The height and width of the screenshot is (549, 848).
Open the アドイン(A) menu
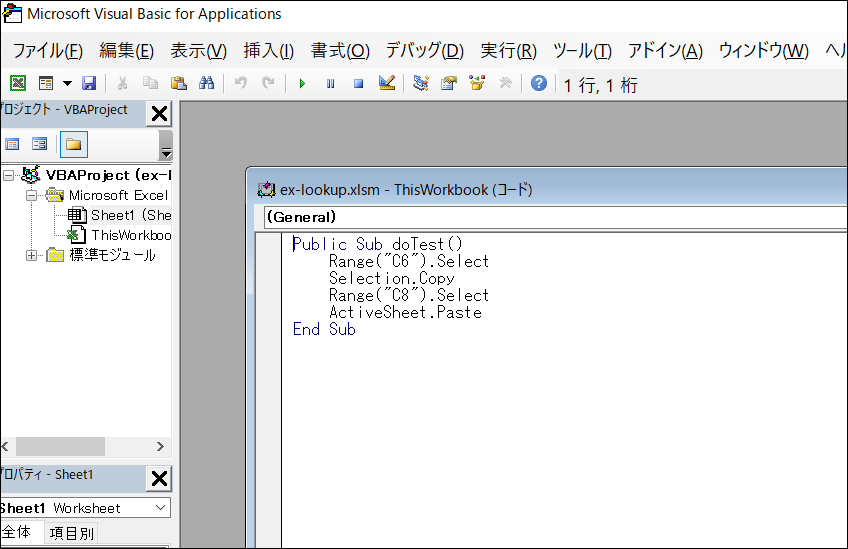tap(665, 51)
